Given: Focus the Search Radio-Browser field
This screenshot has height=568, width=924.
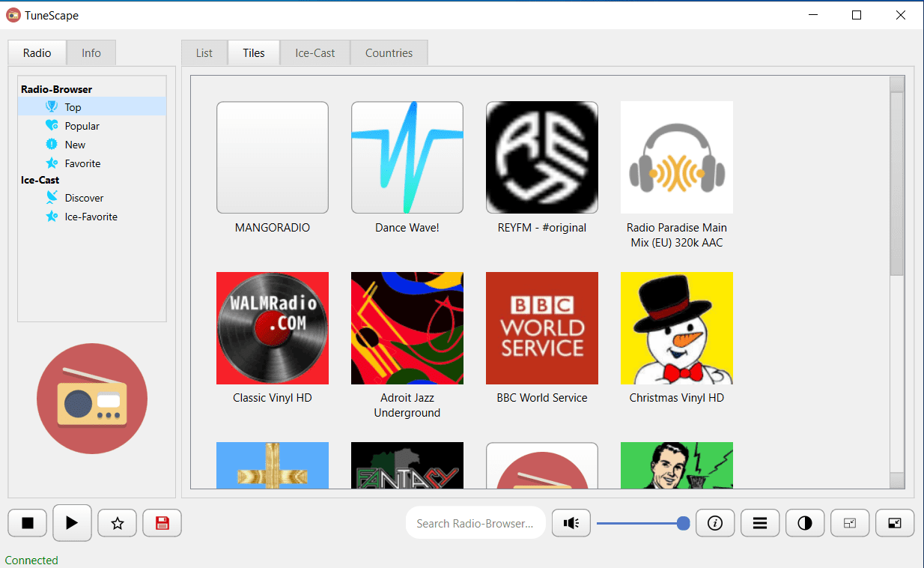Looking at the screenshot, I should coord(475,523).
